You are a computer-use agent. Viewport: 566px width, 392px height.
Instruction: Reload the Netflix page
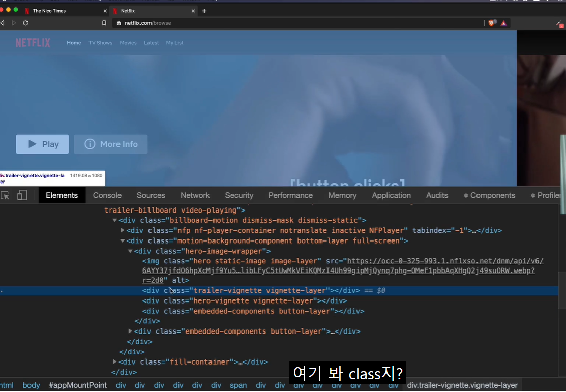coord(25,23)
